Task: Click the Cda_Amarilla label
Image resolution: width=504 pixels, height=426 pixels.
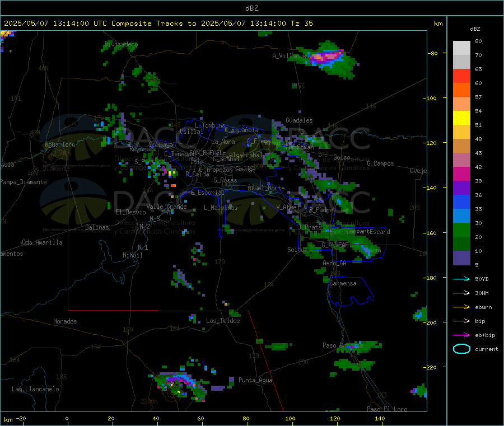Action: [x=42, y=242]
